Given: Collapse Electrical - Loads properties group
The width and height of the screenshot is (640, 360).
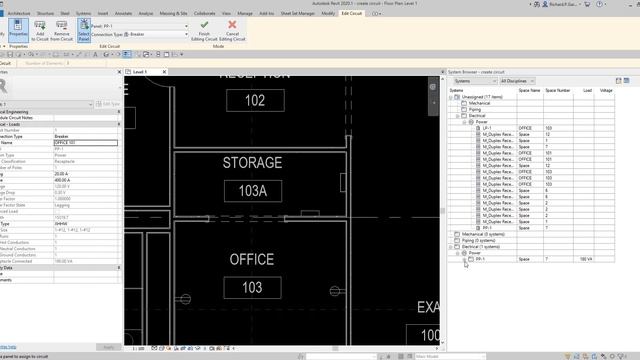Looking at the screenshot, I should (x=119, y=124).
